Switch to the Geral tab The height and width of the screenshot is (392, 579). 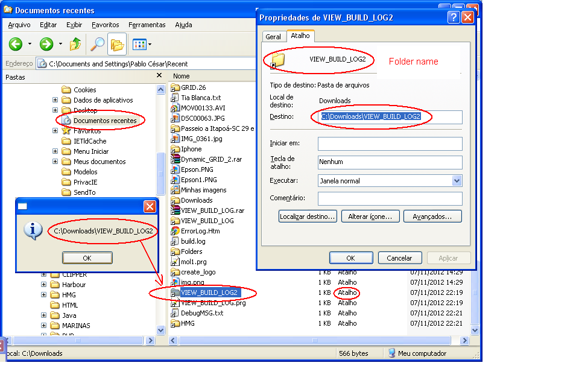point(273,37)
